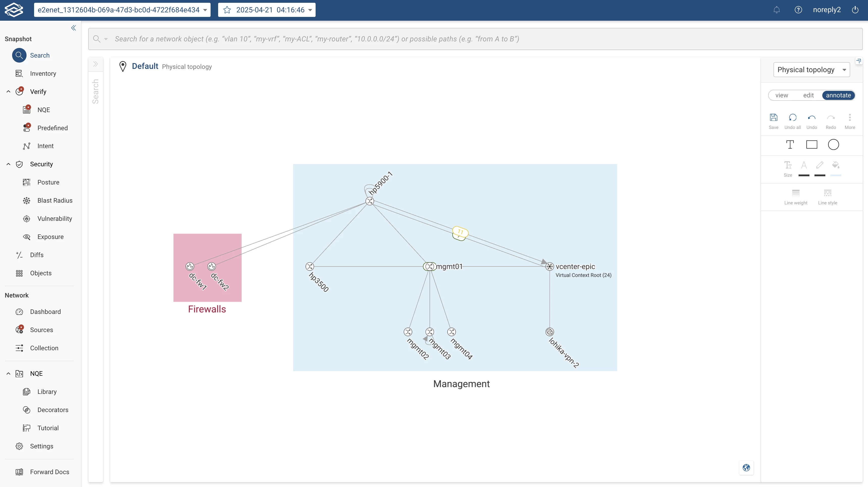Viewport: 868px width, 487px height.
Task: Open the network name dropdown
Action: click(x=122, y=10)
